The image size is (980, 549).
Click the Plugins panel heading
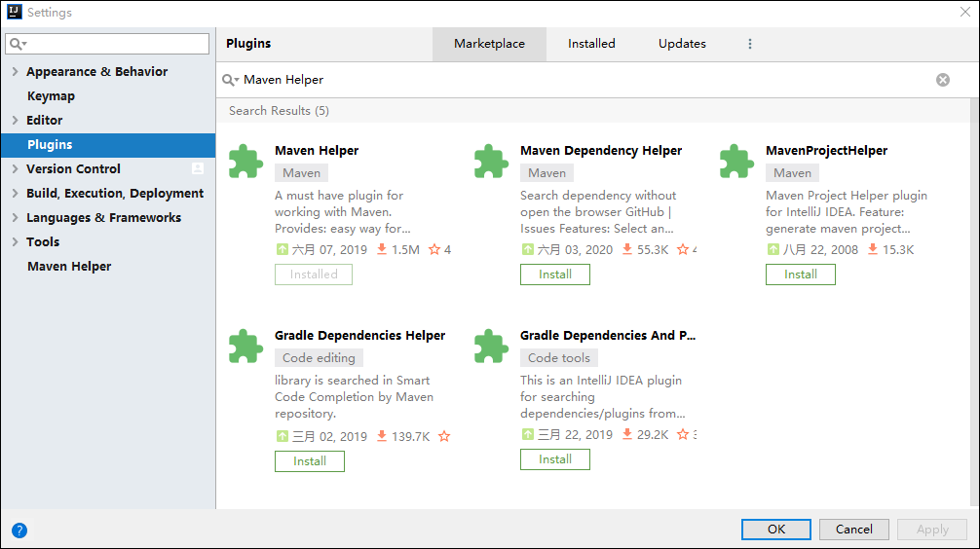pyautogui.click(x=248, y=44)
